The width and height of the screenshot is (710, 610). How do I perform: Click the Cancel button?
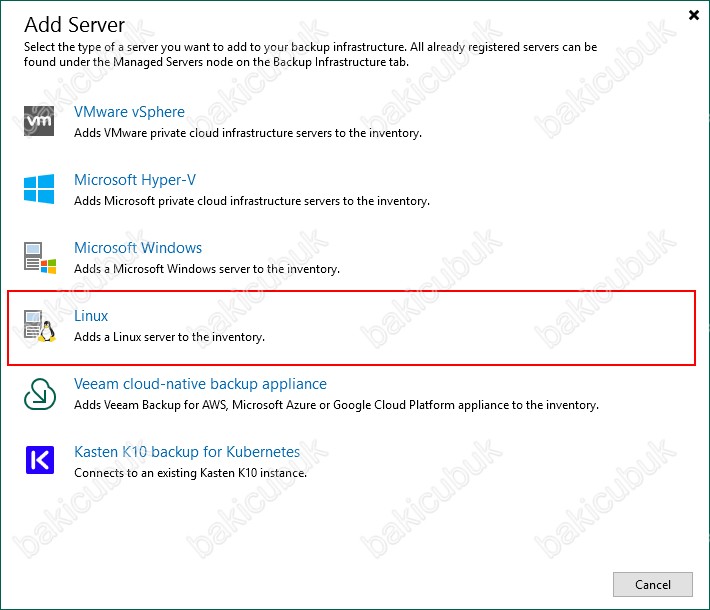tap(652, 585)
